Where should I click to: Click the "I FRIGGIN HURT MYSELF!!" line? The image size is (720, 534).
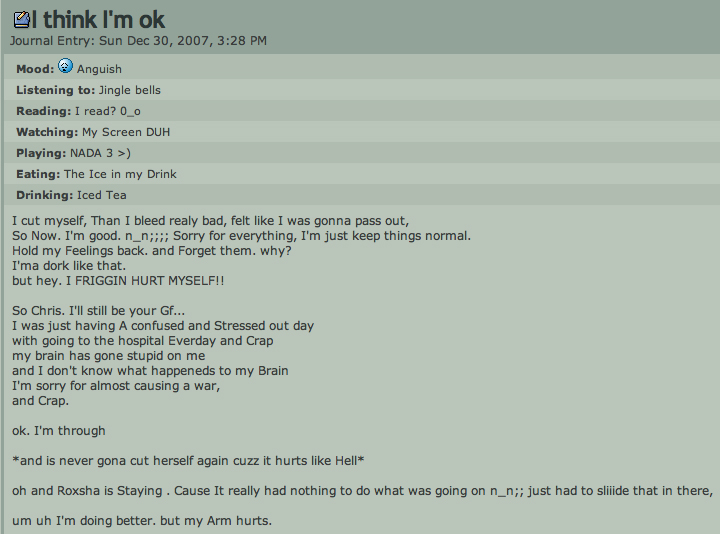pos(118,281)
